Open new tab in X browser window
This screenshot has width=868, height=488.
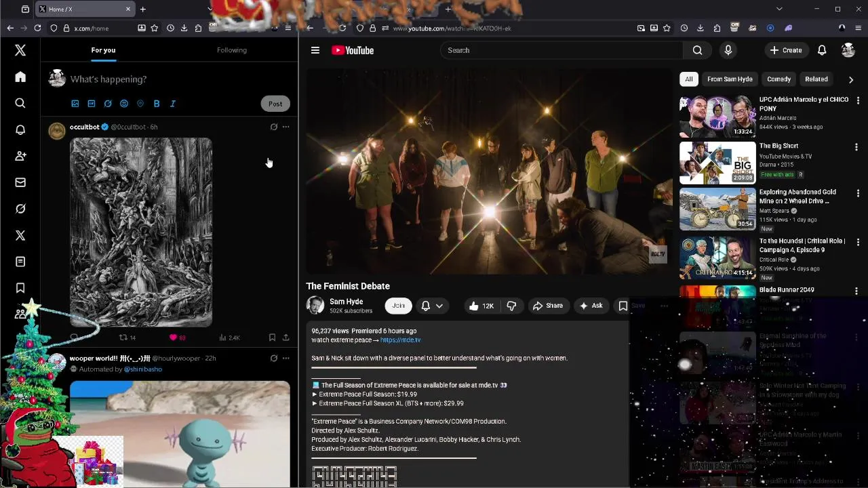pos(143,9)
